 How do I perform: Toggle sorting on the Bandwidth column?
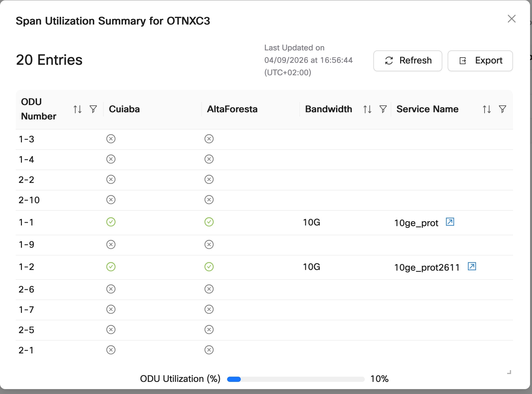pos(367,109)
